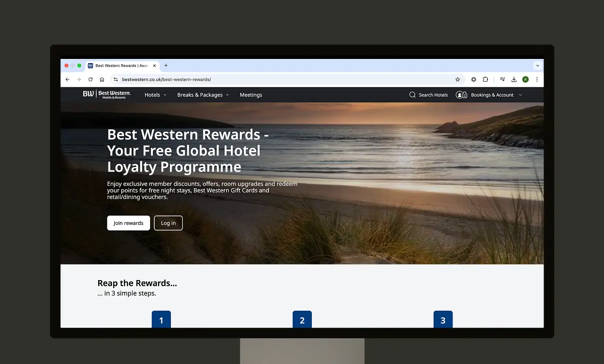The image size is (604, 364).
Task: Click the "Reap the Rewards..." heading
Action: tap(137, 283)
